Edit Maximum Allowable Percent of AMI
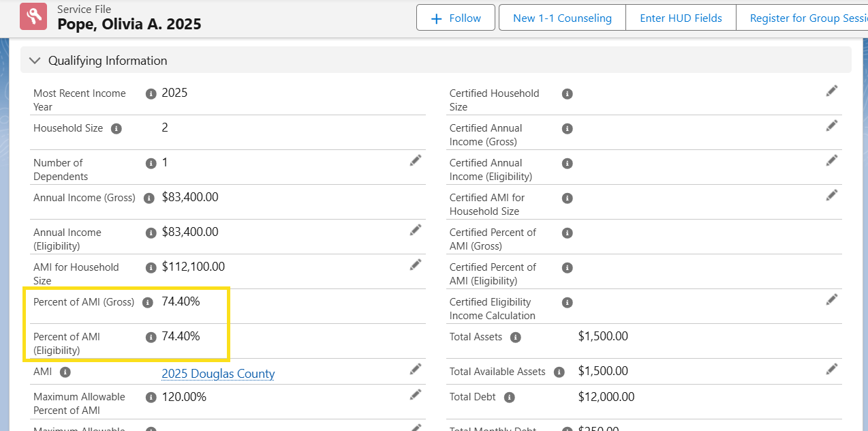This screenshot has width=868, height=431. 416,394
